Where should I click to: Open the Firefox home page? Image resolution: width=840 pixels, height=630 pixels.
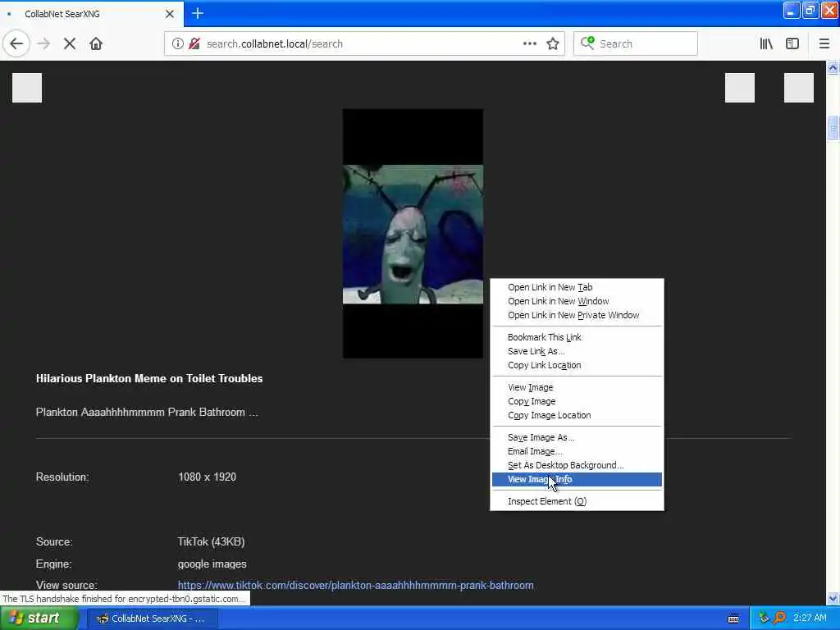pos(96,44)
